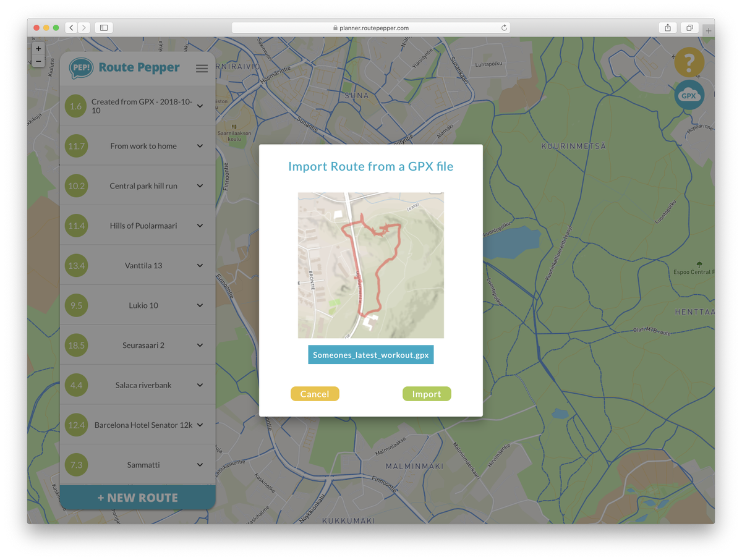Click the Route Pepper title text
742x560 pixels.
point(139,67)
